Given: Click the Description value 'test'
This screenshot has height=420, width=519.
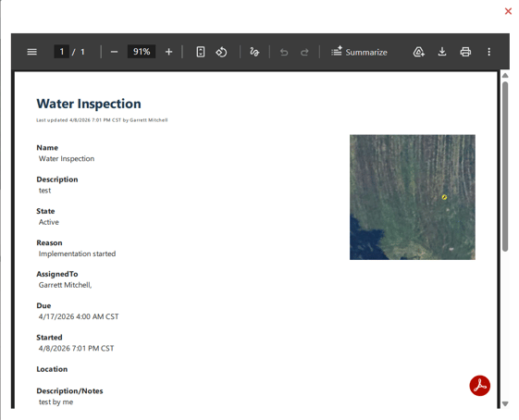Looking at the screenshot, I should (x=45, y=191).
